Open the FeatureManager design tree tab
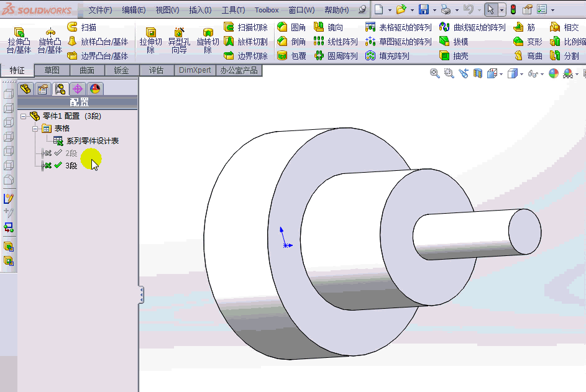 pos(25,89)
